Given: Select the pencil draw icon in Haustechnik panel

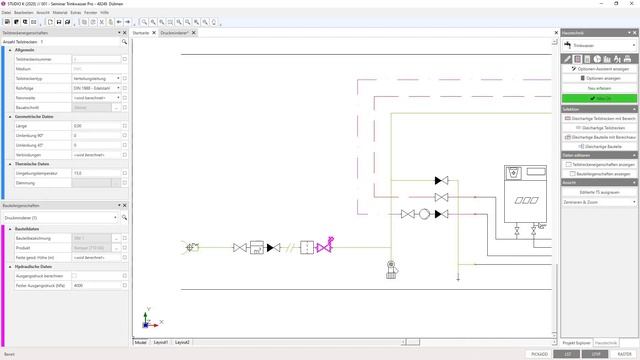Looking at the screenshot, I should tap(567, 59).
